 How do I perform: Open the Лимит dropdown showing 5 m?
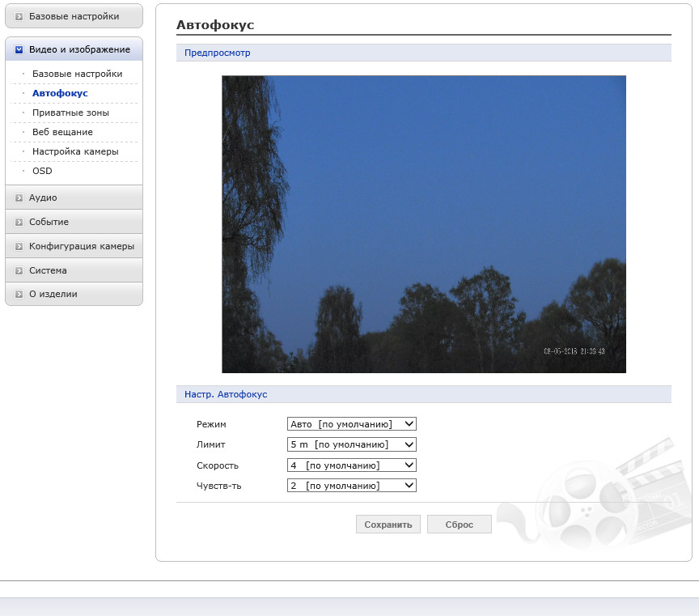click(x=352, y=444)
